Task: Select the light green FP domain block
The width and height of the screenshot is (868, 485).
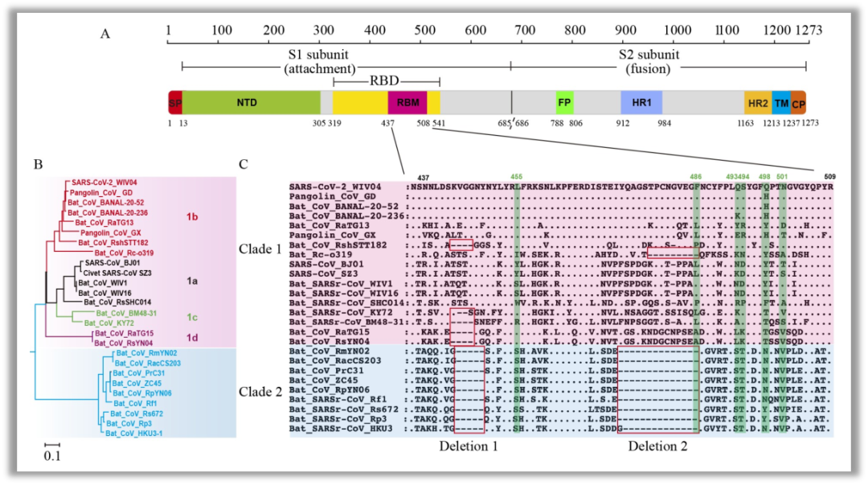Action: coord(565,103)
